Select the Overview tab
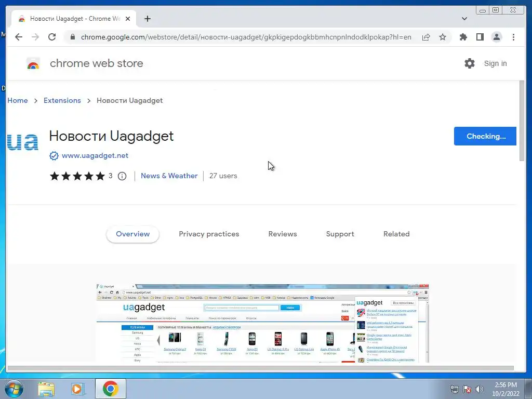The width and height of the screenshot is (532, 399). [x=132, y=234]
